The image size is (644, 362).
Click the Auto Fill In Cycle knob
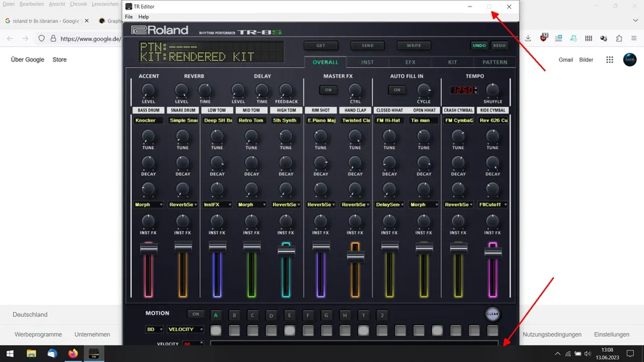(424, 90)
